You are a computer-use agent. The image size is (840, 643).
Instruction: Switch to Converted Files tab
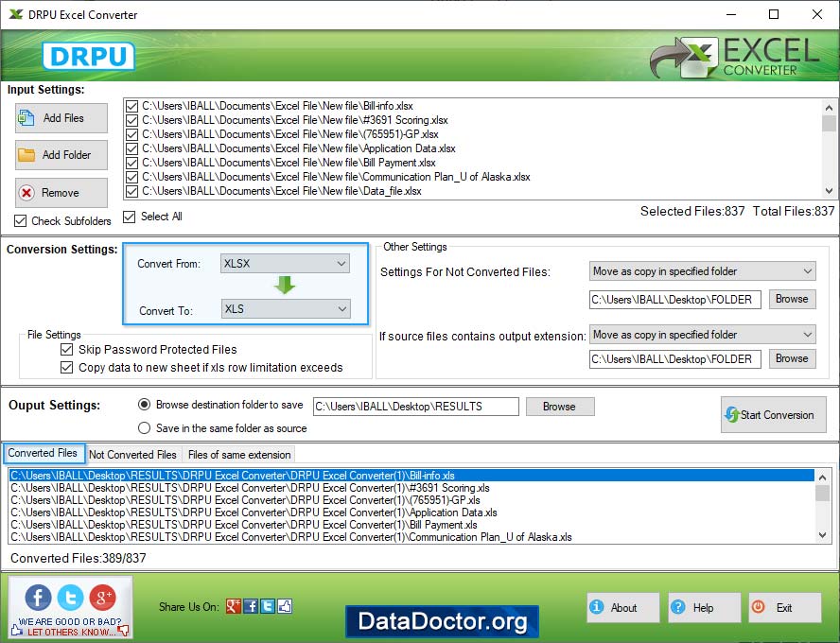point(43,453)
